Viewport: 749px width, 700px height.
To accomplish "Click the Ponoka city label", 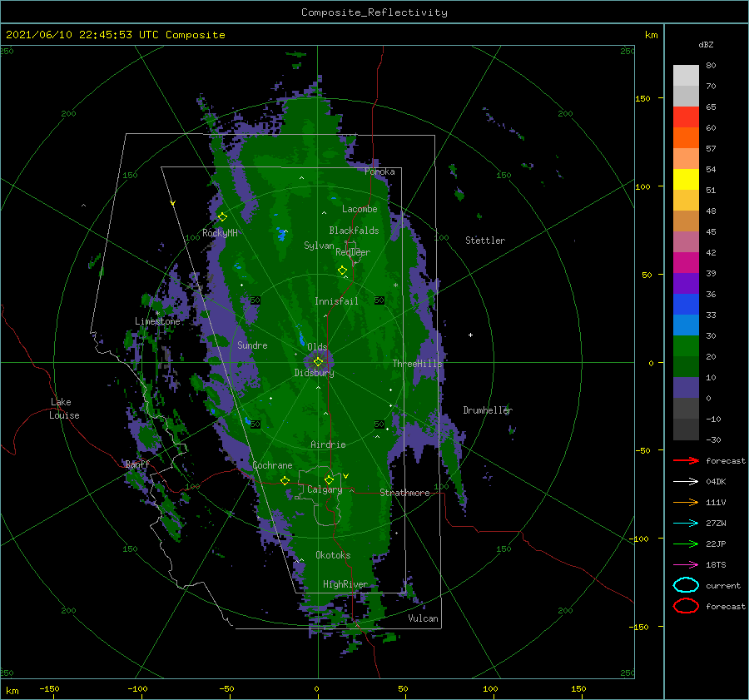I will coord(379,171).
